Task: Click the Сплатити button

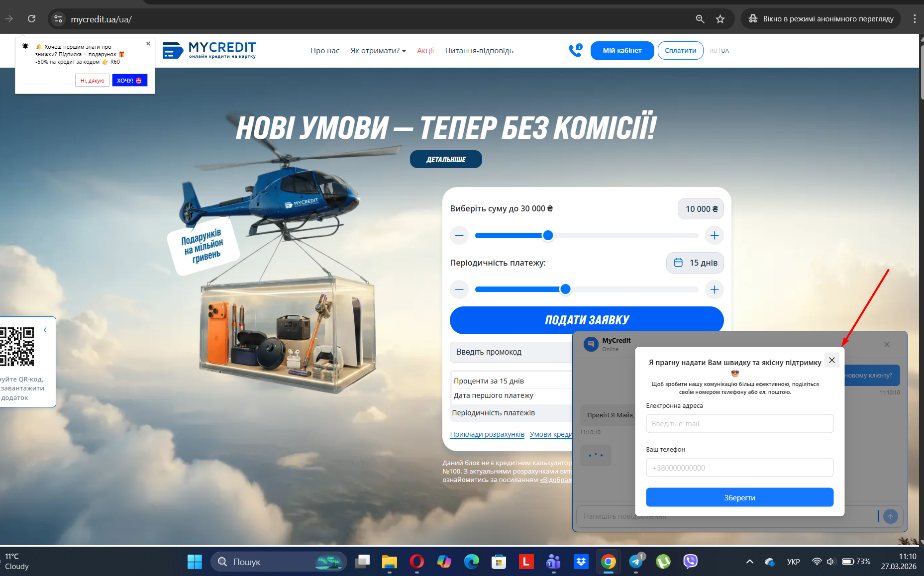Action: click(681, 51)
